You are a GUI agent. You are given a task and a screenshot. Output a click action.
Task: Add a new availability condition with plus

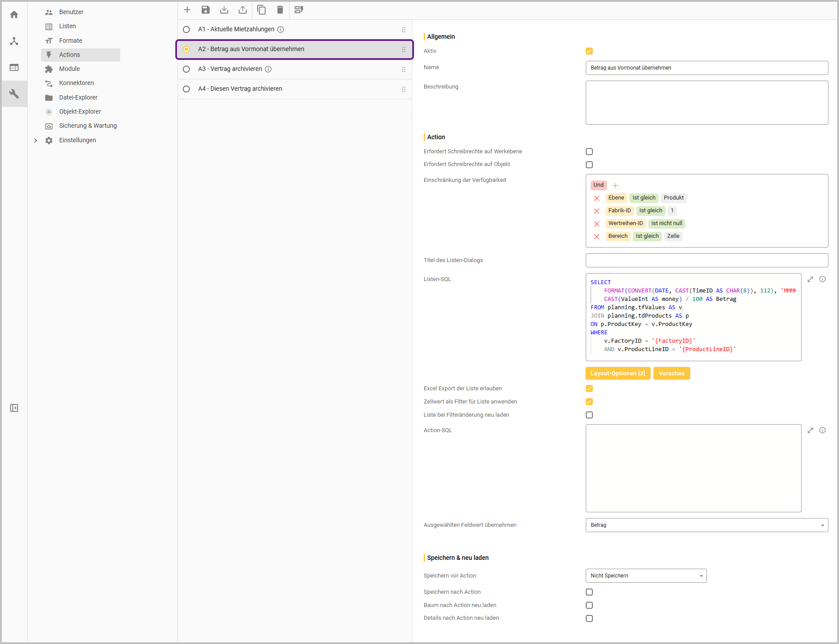coord(615,185)
